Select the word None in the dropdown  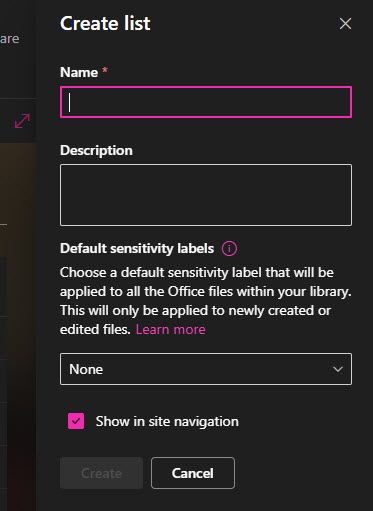pos(86,369)
